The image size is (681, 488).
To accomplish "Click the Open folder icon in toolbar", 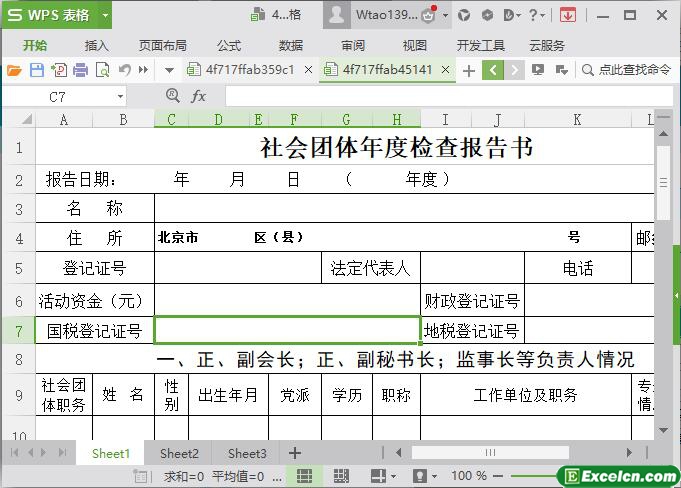I will tap(14, 70).
